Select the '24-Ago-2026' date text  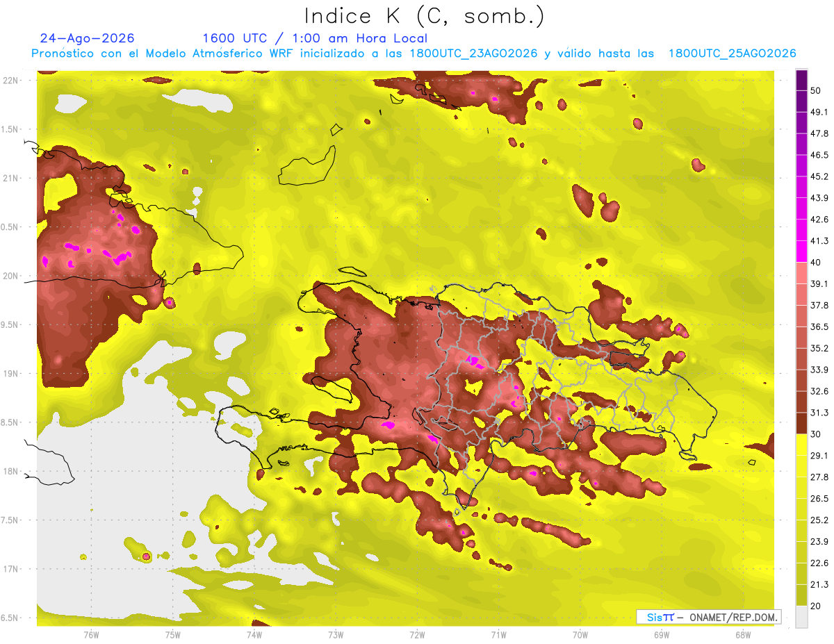click(x=88, y=38)
